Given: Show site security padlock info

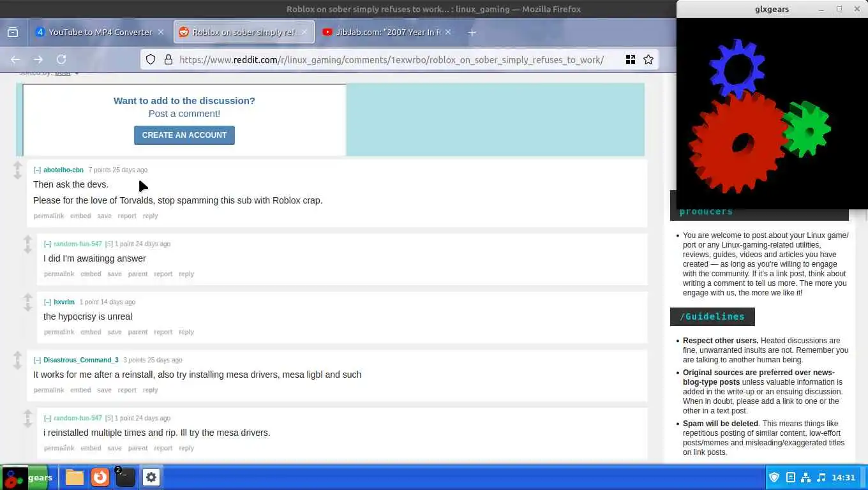Looking at the screenshot, I should pyautogui.click(x=168, y=59).
